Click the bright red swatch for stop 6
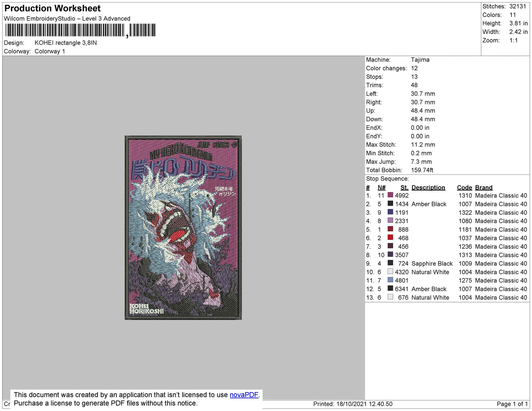 390,237
